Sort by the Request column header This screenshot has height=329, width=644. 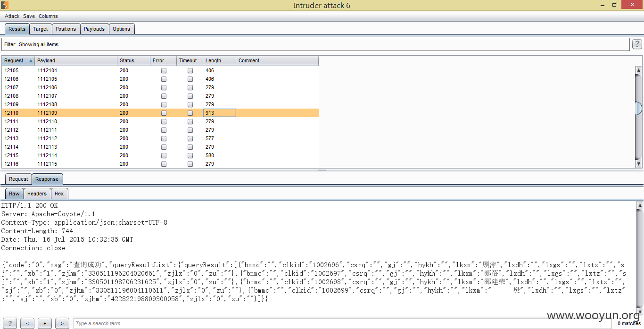tap(18, 60)
